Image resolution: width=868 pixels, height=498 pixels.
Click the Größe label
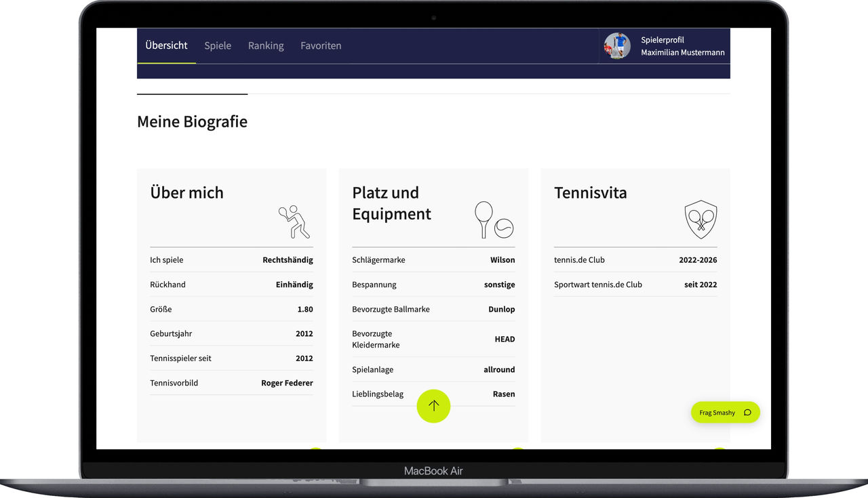[x=161, y=309]
